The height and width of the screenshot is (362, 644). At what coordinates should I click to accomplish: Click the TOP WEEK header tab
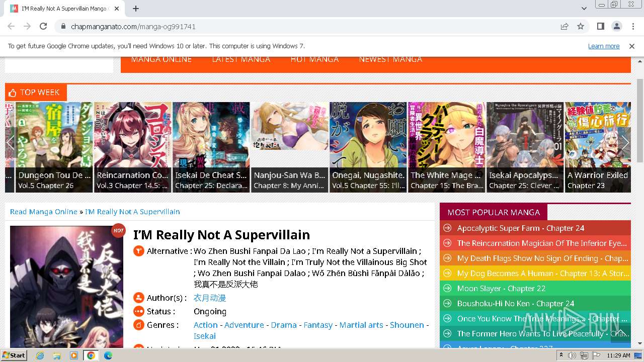click(36, 93)
